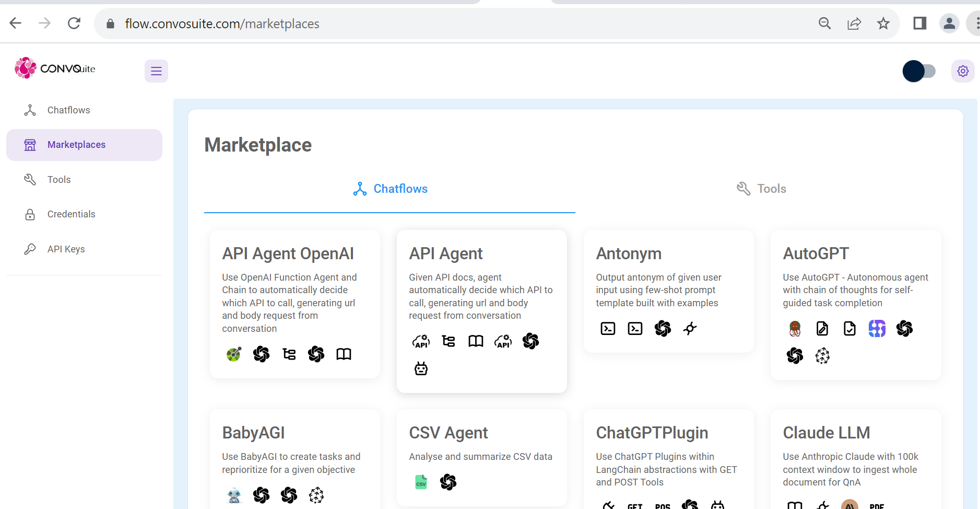
Task: Open the ChatGPTPlugin template card
Action: click(x=668, y=459)
